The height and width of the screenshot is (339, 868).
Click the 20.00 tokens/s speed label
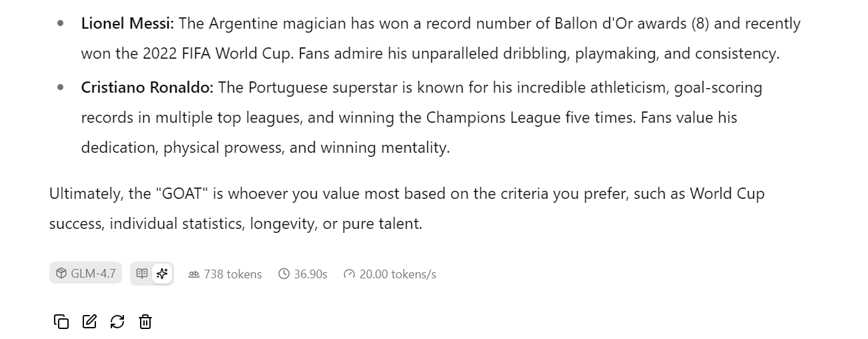(397, 274)
